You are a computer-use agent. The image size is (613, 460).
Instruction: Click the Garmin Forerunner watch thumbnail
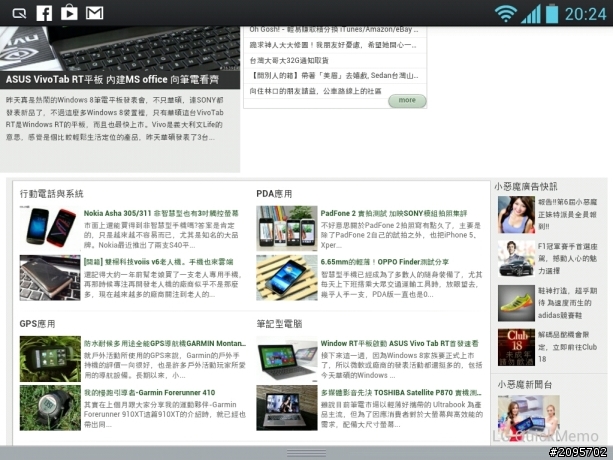(x=50, y=408)
